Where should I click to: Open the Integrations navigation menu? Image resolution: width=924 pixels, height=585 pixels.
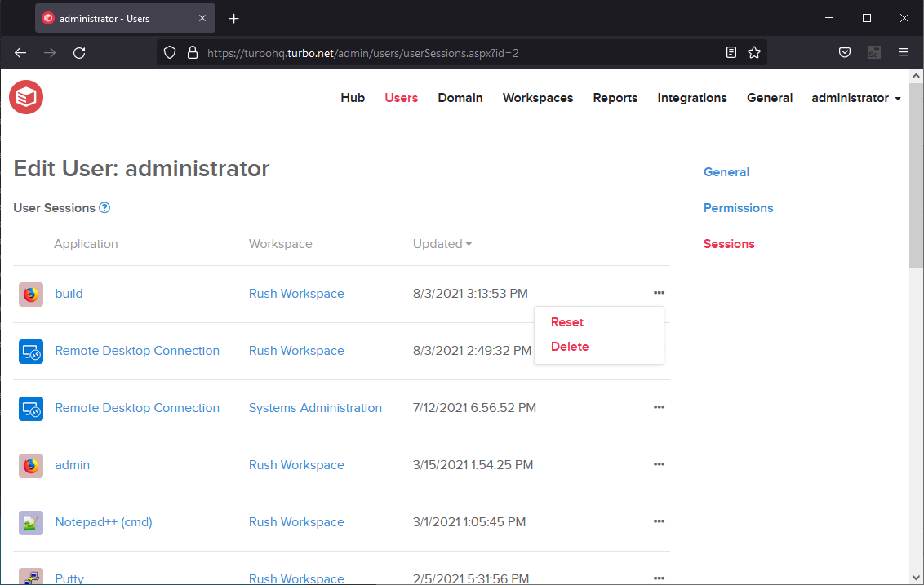[x=692, y=98]
